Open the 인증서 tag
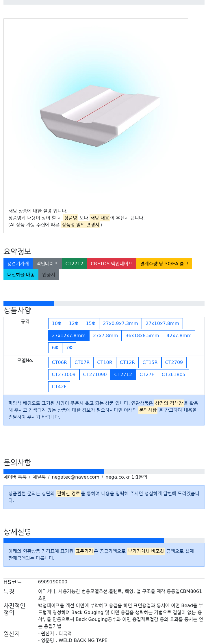208x644 pixels. pos(49,275)
